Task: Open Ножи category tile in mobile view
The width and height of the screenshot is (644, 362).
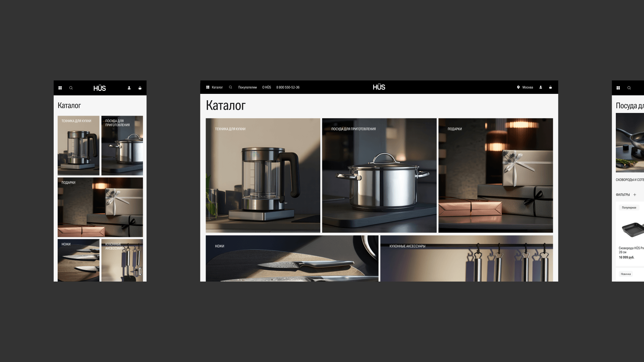Action: 78,260
